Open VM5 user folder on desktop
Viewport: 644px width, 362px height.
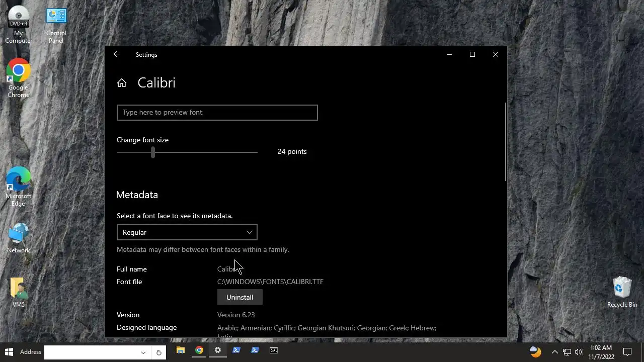click(19, 292)
